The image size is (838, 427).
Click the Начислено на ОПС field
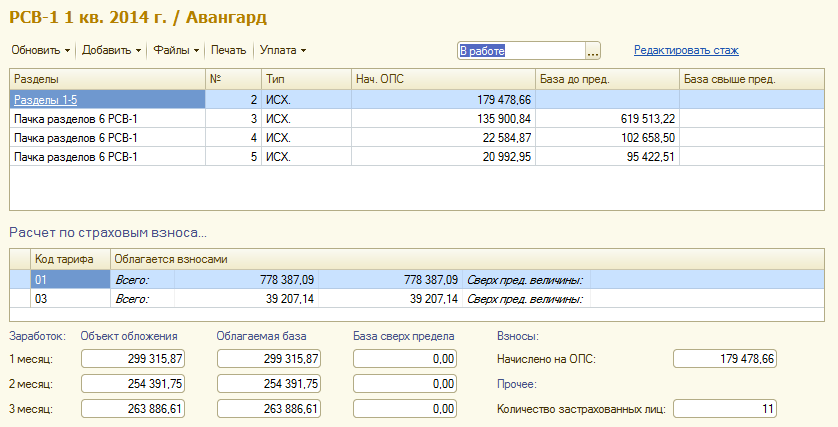(725, 359)
